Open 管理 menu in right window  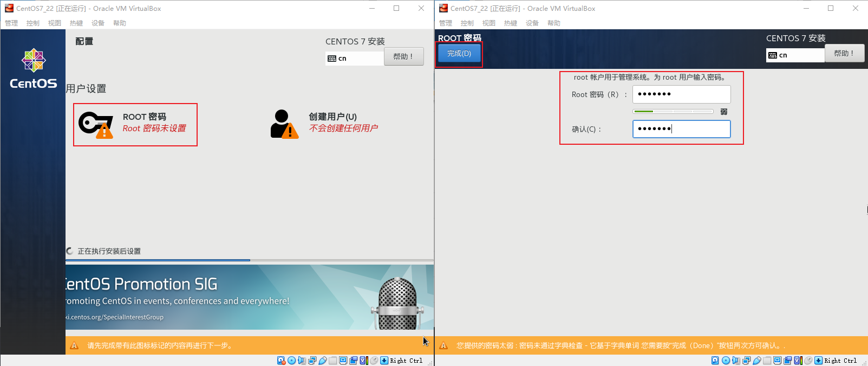pos(446,23)
